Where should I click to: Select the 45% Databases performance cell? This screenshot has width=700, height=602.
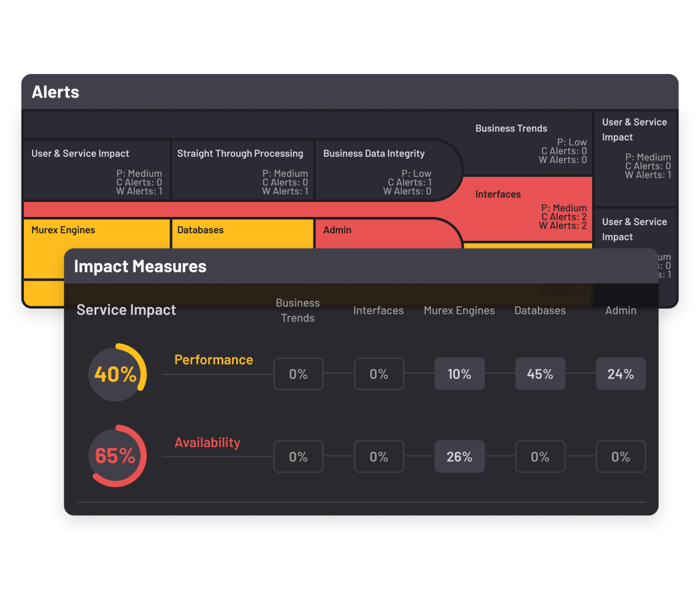540,373
